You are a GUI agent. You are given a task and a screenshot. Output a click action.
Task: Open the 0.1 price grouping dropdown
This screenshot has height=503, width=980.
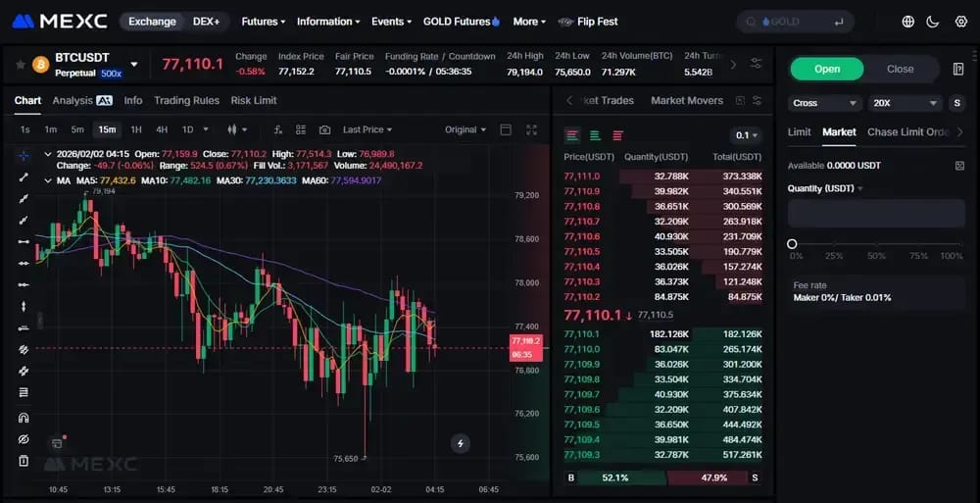(746, 135)
